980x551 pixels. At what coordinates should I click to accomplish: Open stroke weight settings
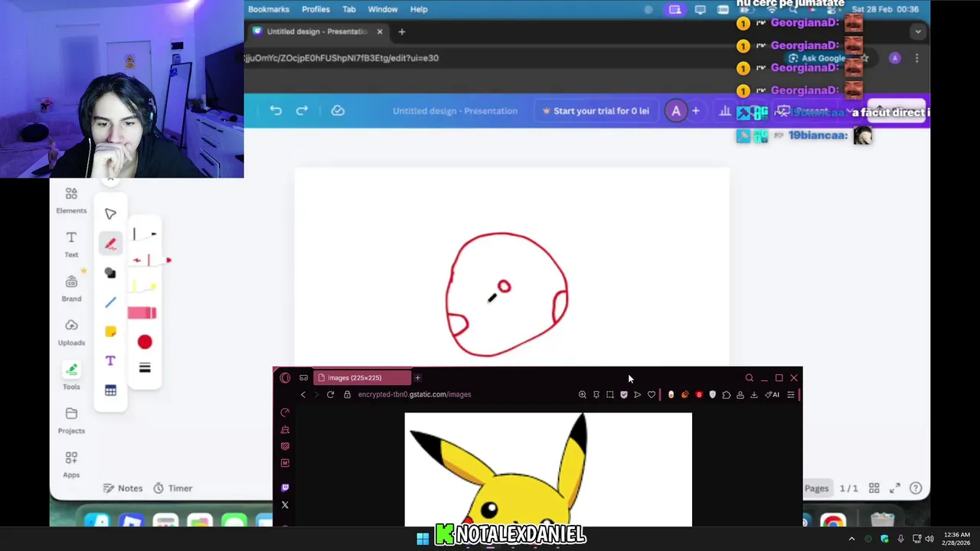tap(145, 368)
